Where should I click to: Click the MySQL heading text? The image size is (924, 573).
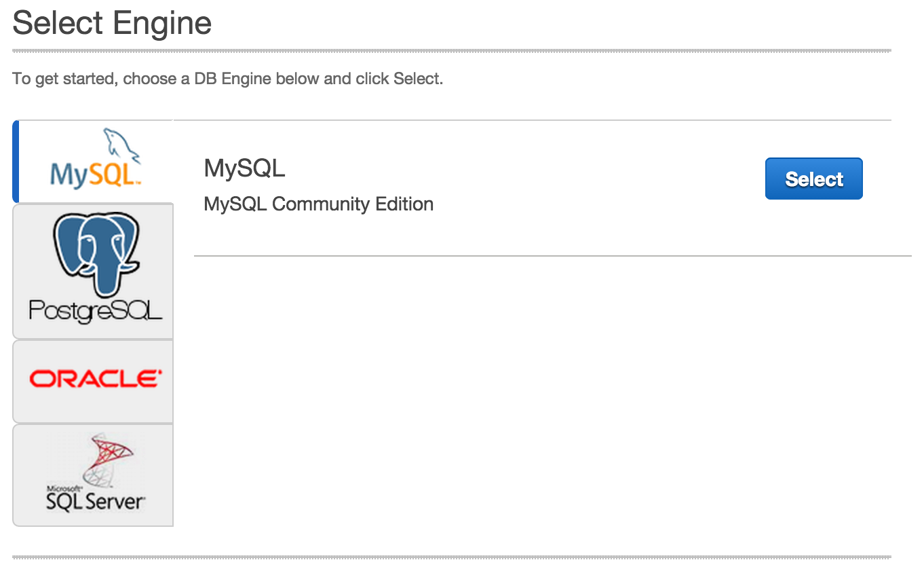244,168
